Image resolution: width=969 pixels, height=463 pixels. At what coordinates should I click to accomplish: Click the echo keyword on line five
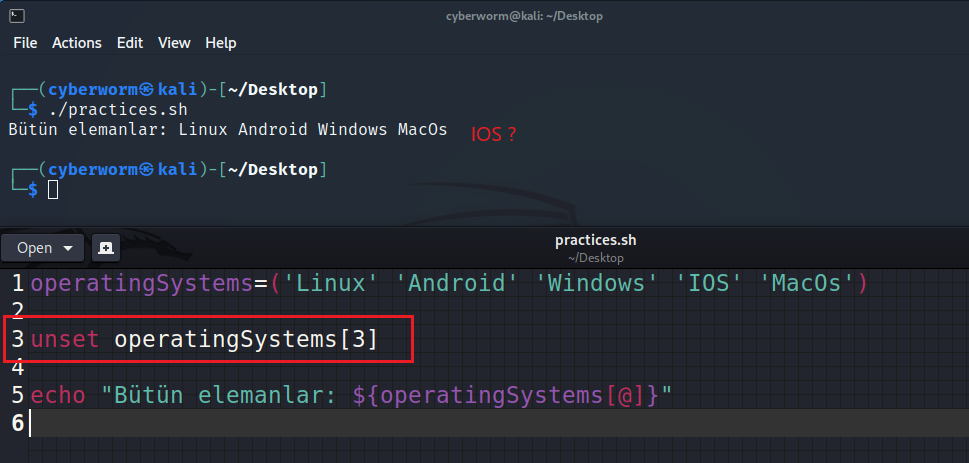(58, 395)
